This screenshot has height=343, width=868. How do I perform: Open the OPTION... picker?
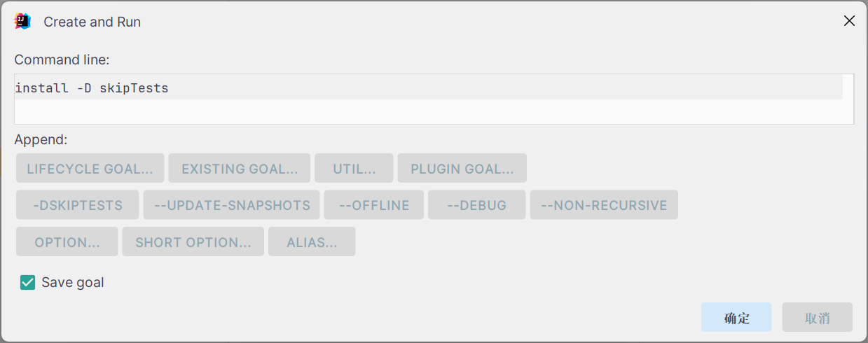(67, 241)
